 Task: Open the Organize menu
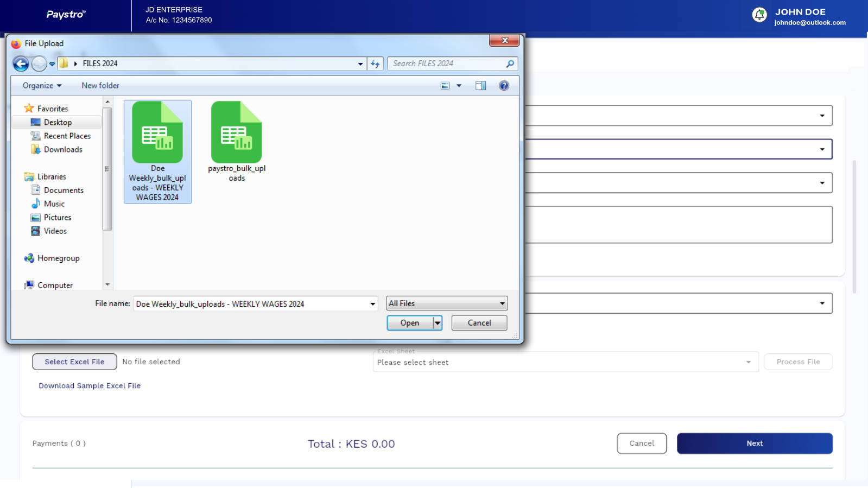[42, 86]
